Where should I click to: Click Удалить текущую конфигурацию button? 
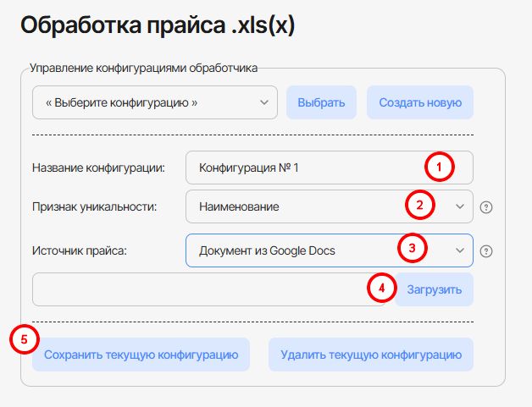coord(371,355)
